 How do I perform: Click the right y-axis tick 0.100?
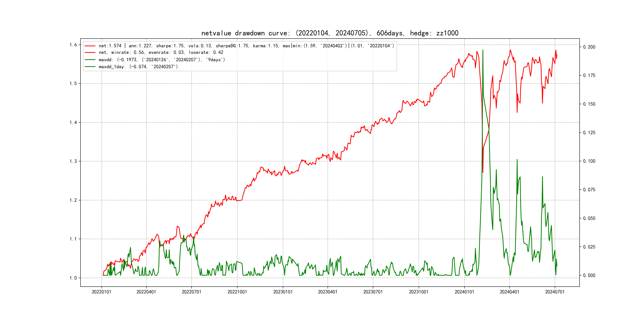[x=589, y=161]
